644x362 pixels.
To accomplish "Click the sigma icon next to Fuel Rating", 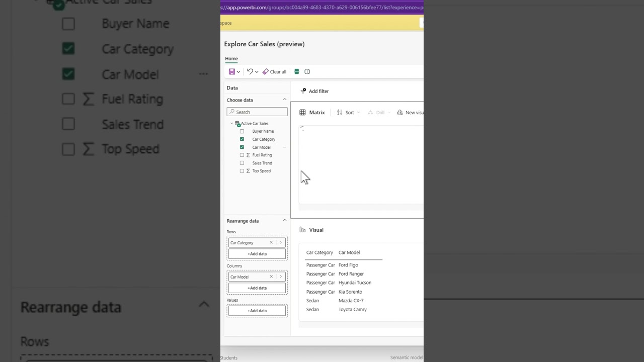I will tap(248, 155).
